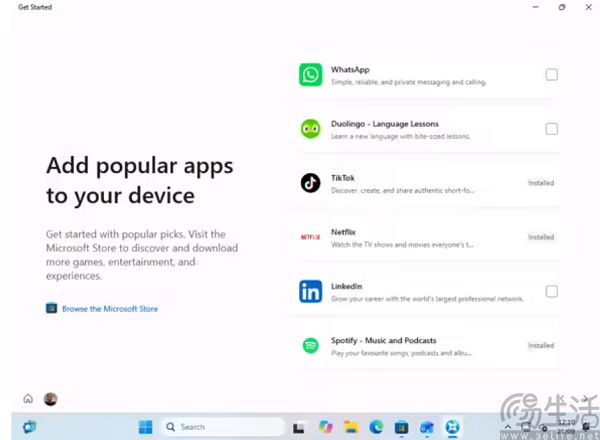Open the user profile avatar
Screen dimensions: 600x440
[x=51, y=399]
